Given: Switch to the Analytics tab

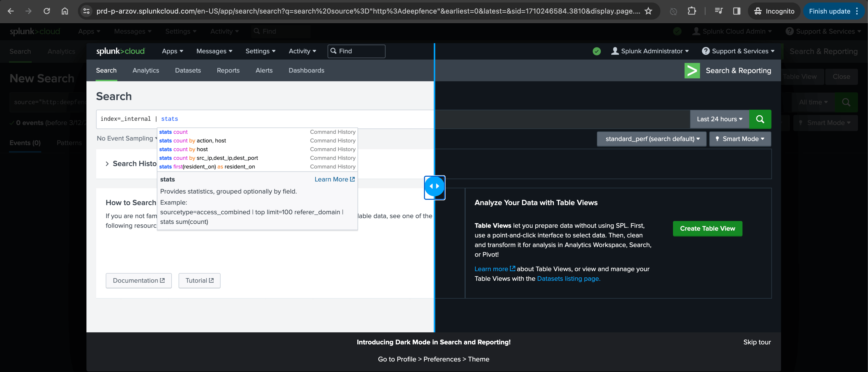Looking at the screenshot, I should point(146,70).
